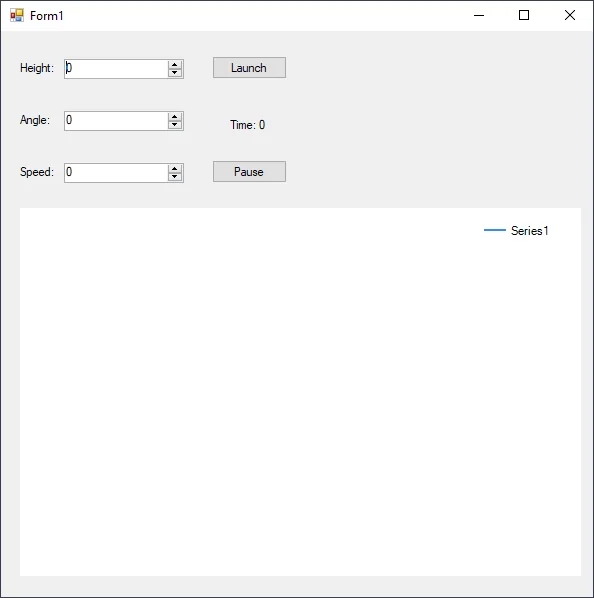Click the "Height:" label

(37, 68)
